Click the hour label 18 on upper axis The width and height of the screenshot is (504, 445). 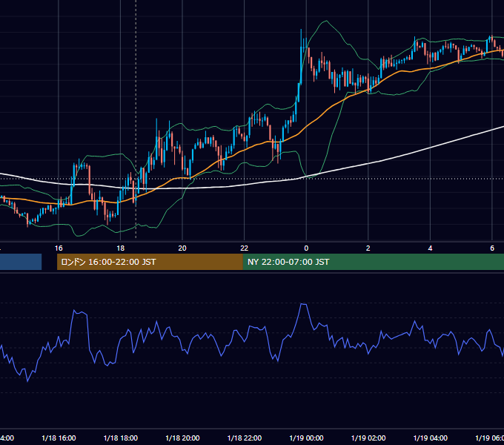120,248
